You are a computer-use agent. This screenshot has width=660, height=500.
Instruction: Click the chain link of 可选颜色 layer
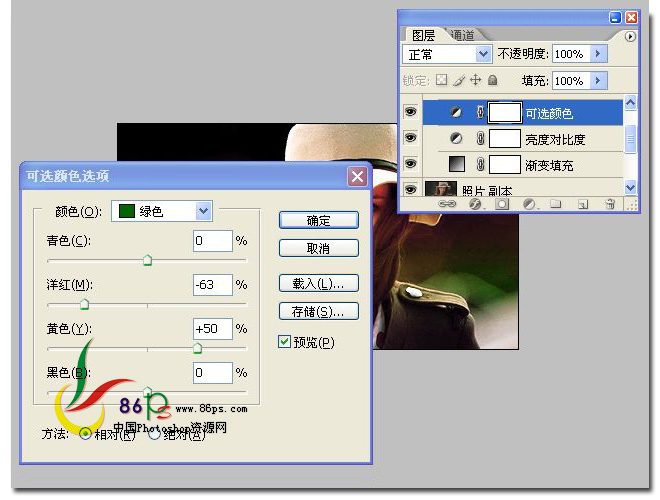480,112
